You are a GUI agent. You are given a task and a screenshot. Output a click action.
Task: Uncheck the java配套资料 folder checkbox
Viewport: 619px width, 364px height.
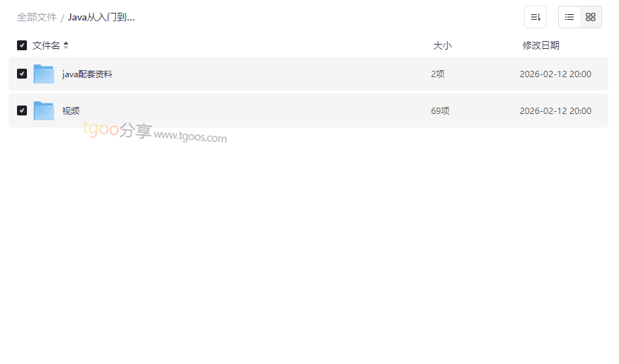coord(22,74)
